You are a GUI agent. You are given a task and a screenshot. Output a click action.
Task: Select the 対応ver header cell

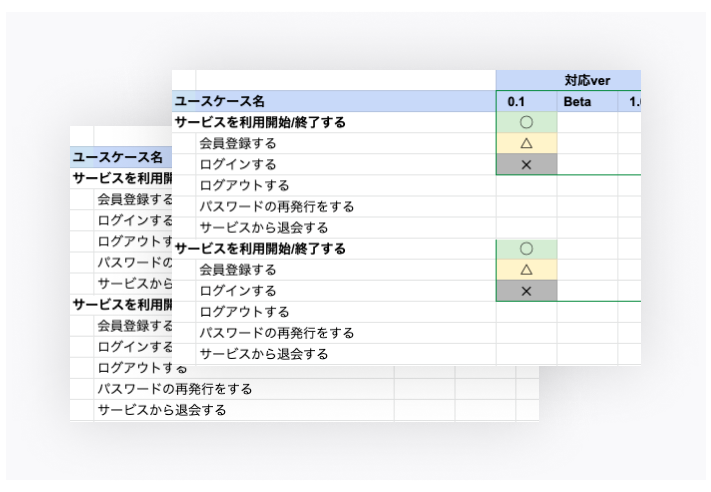pos(569,80)
